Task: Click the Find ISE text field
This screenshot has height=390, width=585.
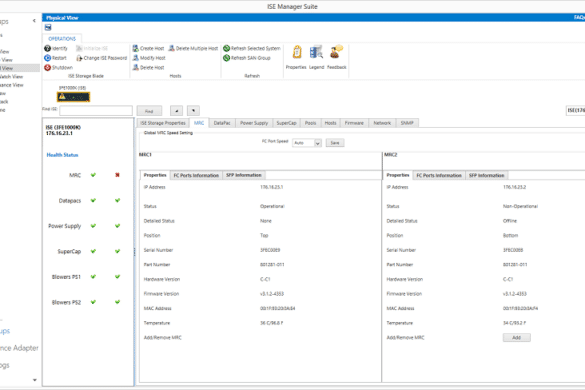Action: tap(96, 111)
